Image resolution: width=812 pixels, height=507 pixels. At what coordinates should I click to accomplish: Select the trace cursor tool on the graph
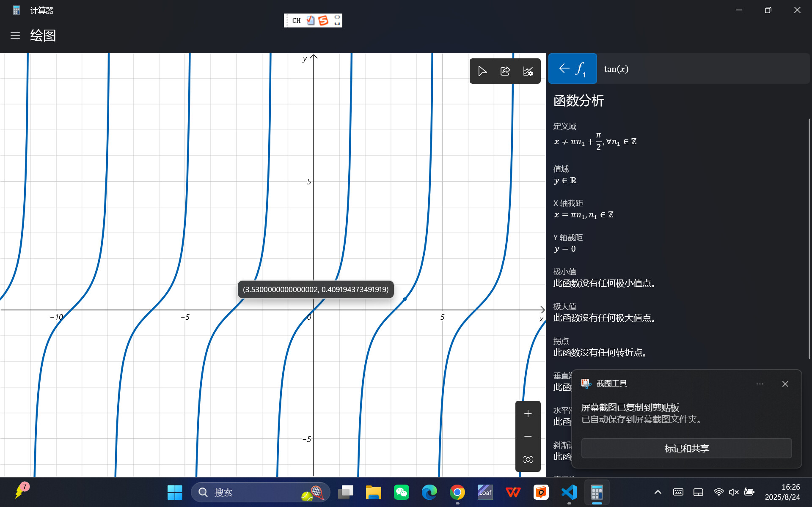pos(482,71)
